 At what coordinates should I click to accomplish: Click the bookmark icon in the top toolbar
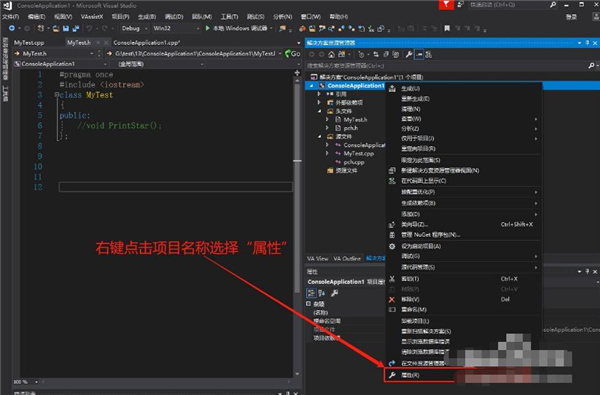coord(447,28)
